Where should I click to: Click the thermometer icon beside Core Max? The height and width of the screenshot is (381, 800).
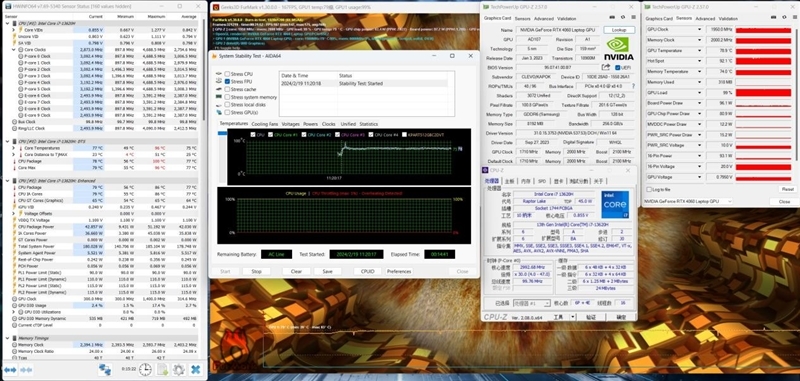point(14,167)
